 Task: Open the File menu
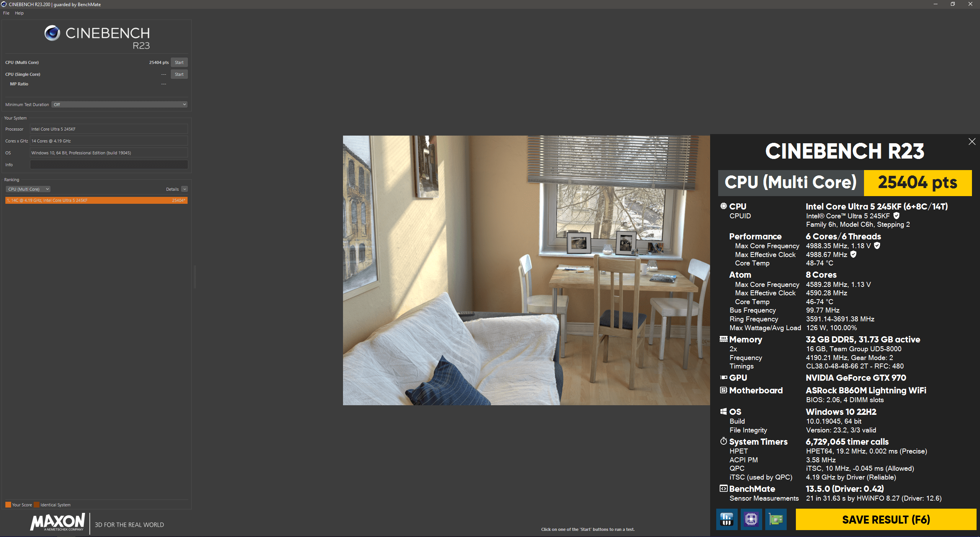pos(6,13)
